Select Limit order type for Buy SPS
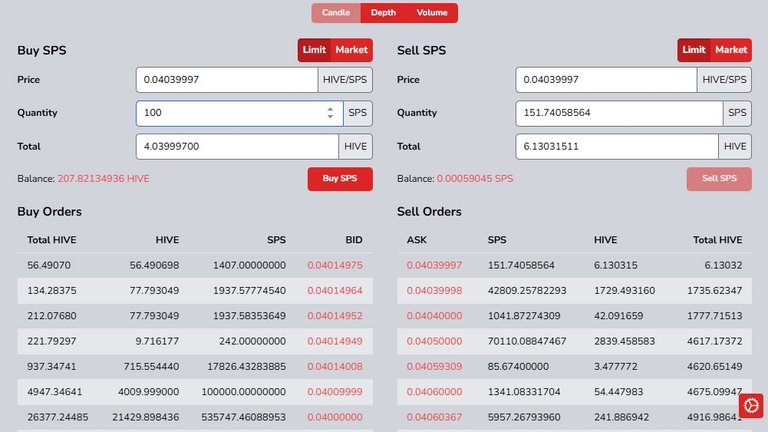The image size is (768, 432). pos(314,50)
